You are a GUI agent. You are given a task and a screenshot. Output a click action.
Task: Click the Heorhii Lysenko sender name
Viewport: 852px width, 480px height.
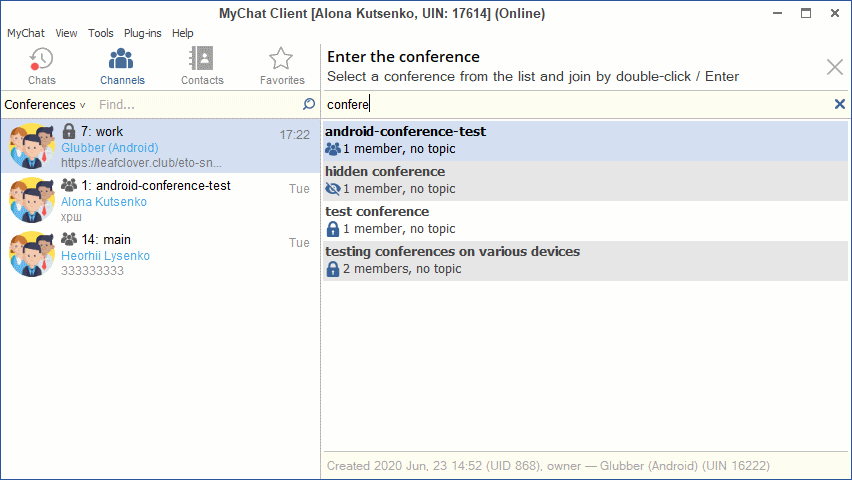[x=105, y=255]
